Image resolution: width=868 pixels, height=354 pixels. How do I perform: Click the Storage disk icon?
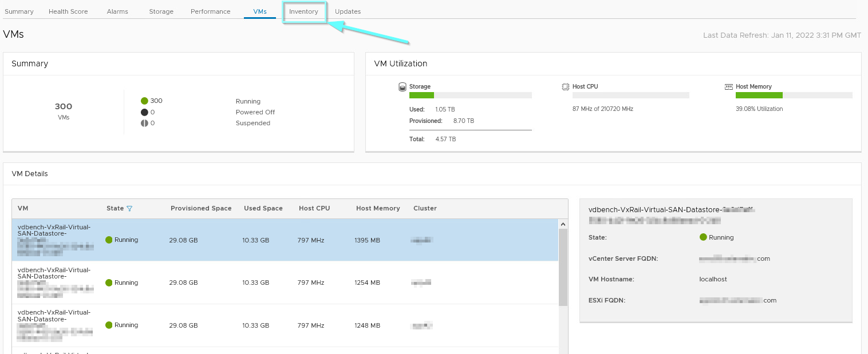tap(403, 87)
